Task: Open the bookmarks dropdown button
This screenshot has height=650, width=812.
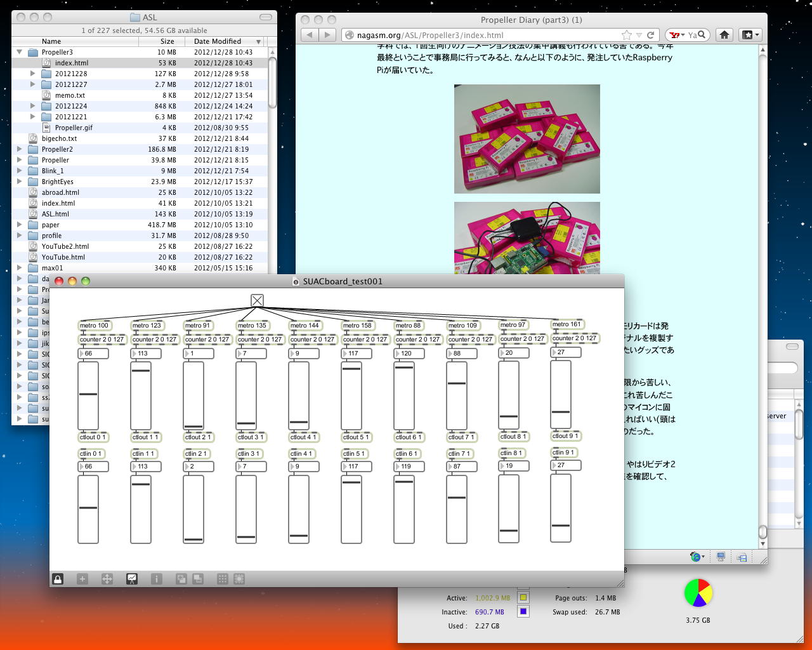Action: click(x=749, y=35)
